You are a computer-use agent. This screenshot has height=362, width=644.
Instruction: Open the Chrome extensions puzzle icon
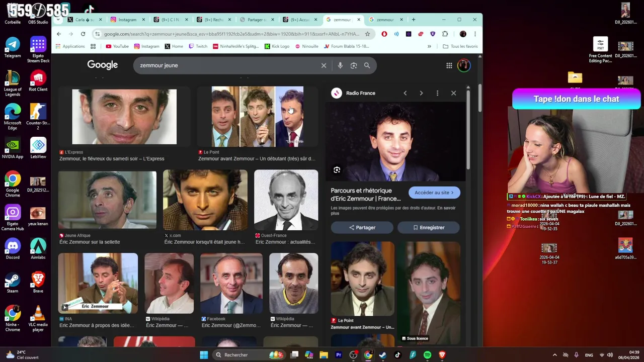click(x=445, y=34)
